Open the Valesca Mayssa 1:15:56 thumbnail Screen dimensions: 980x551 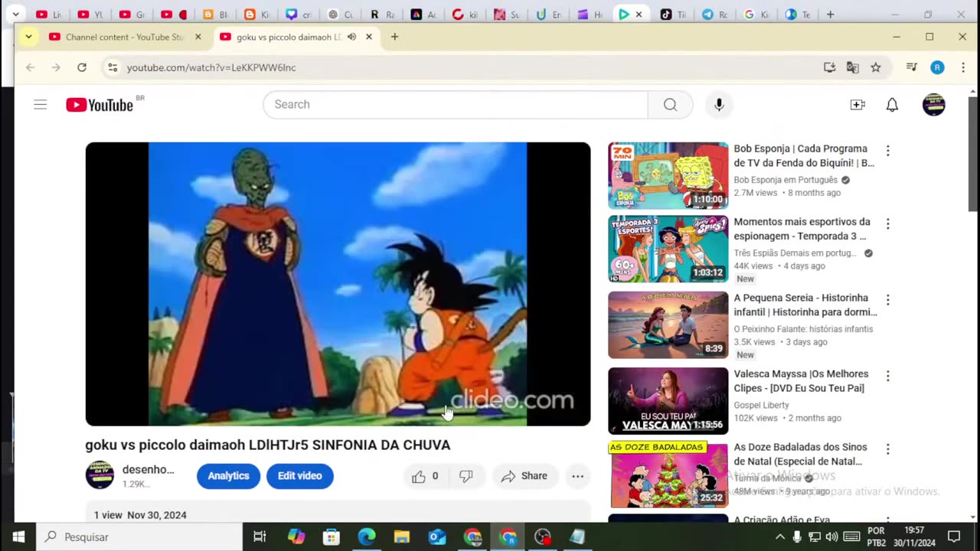[668, 401]
